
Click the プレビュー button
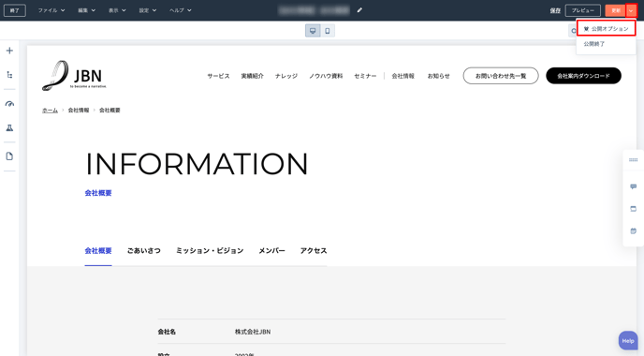tap(583, 10)
